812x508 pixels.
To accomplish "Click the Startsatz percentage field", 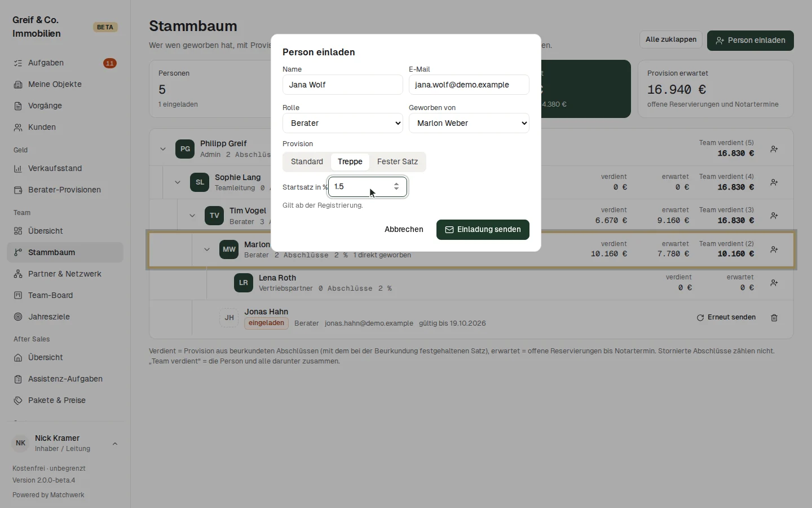I will [368, 187].
